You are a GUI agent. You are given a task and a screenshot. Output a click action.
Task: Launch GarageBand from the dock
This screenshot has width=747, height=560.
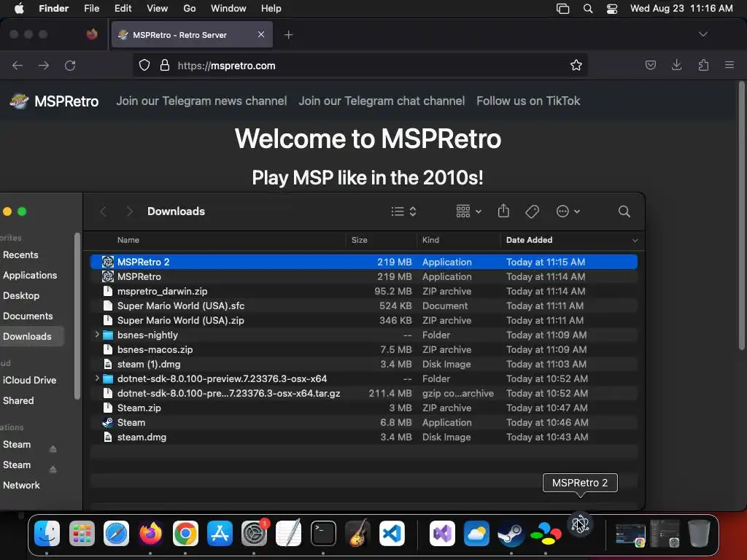click(357, 533)
